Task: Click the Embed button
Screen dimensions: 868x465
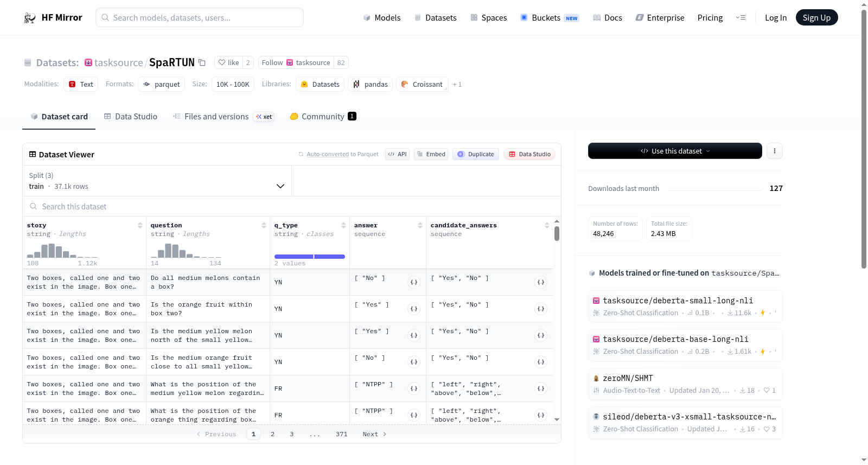Action: 431,154
